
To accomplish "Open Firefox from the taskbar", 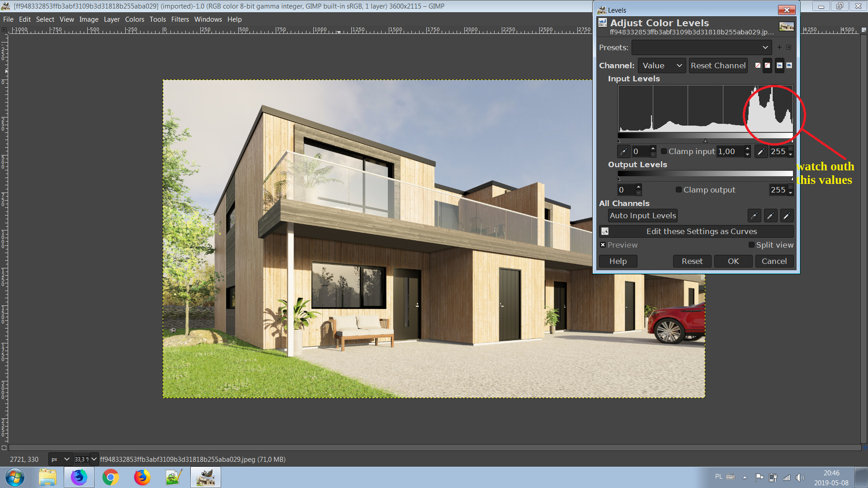I will 142,477.
